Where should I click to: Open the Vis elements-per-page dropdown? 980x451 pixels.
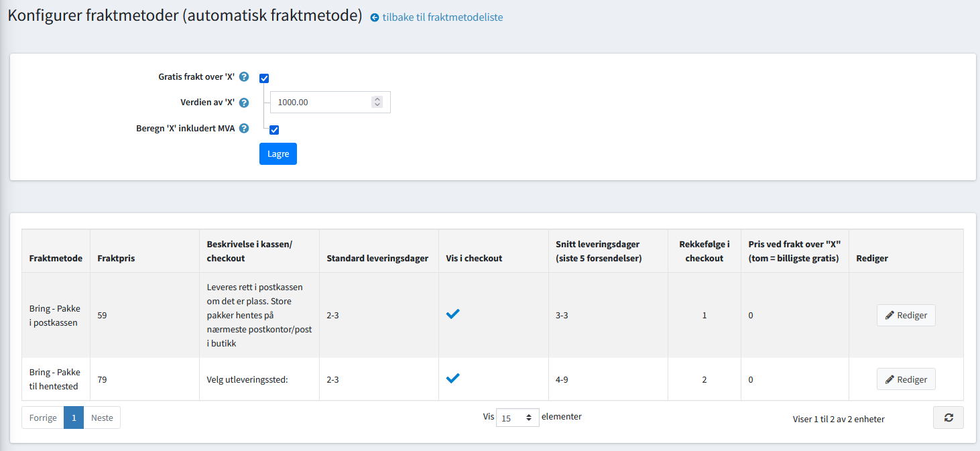517,417
